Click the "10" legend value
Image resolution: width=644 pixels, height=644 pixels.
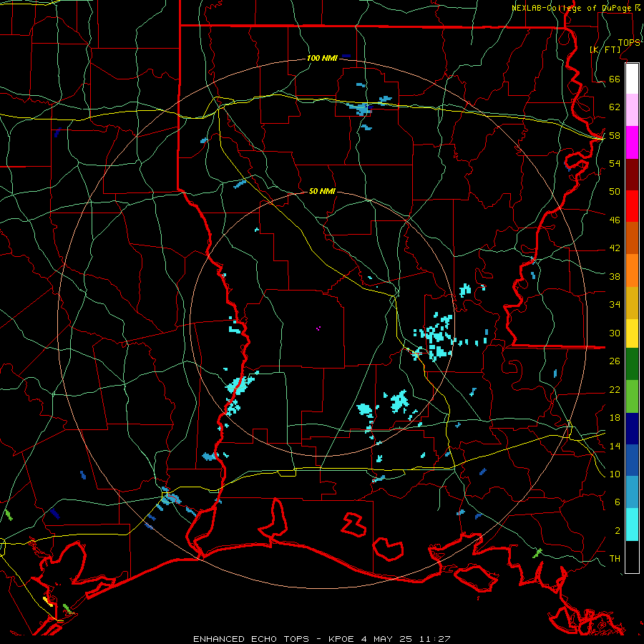(x=615, y=474)
